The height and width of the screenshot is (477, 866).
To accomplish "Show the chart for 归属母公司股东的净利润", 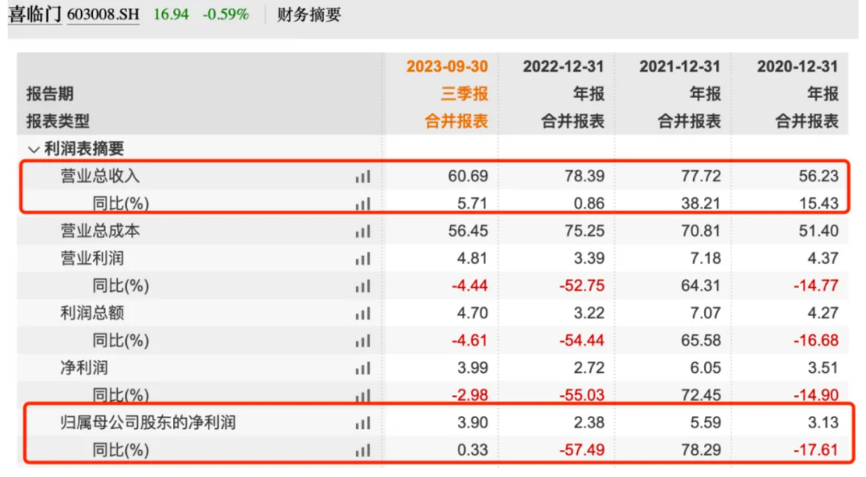I will (362, 423).
